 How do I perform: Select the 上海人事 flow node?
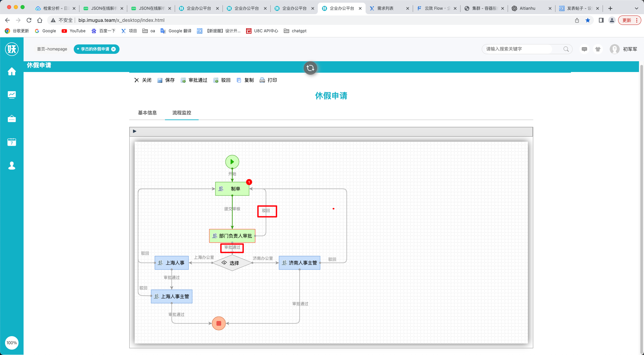(172, 263)
